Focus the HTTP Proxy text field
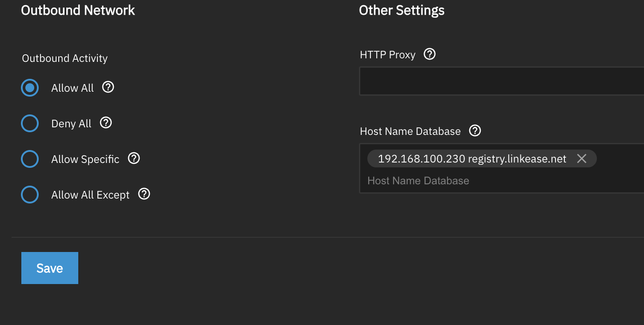The width and height of the screenshot is (644, 325). coord(501,81)
